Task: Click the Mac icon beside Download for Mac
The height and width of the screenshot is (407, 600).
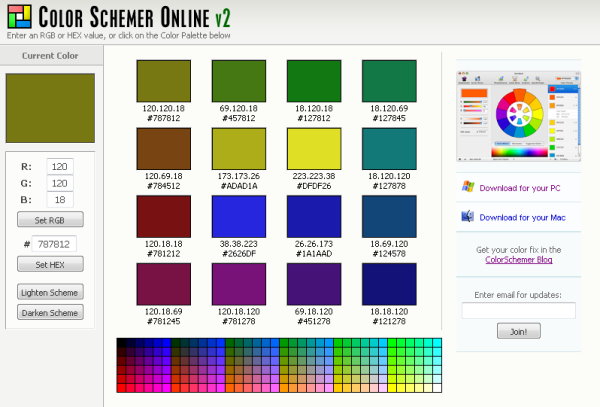Action: [x=468, y=217]
